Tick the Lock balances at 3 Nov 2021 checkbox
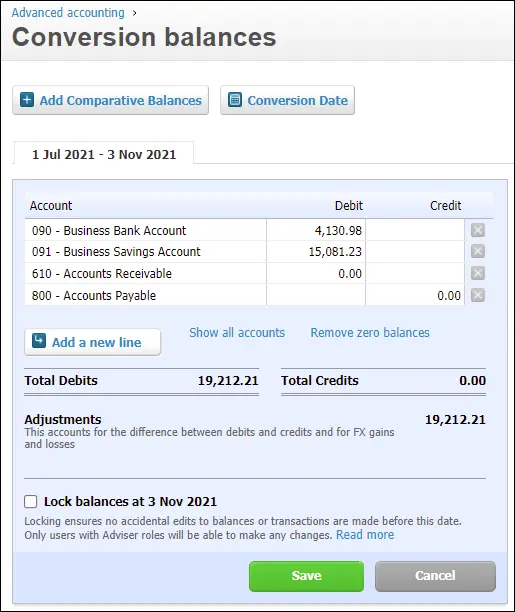The width and height of the screenshot is (515, 612). click(30, 502)
